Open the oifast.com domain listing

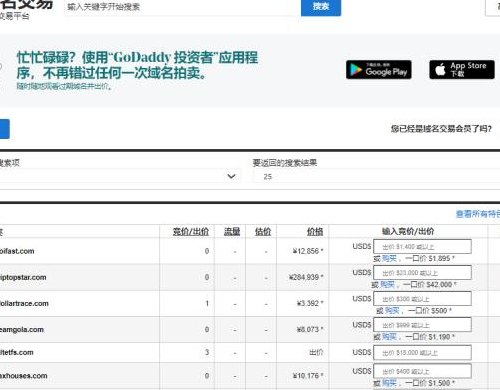(17, 251)
